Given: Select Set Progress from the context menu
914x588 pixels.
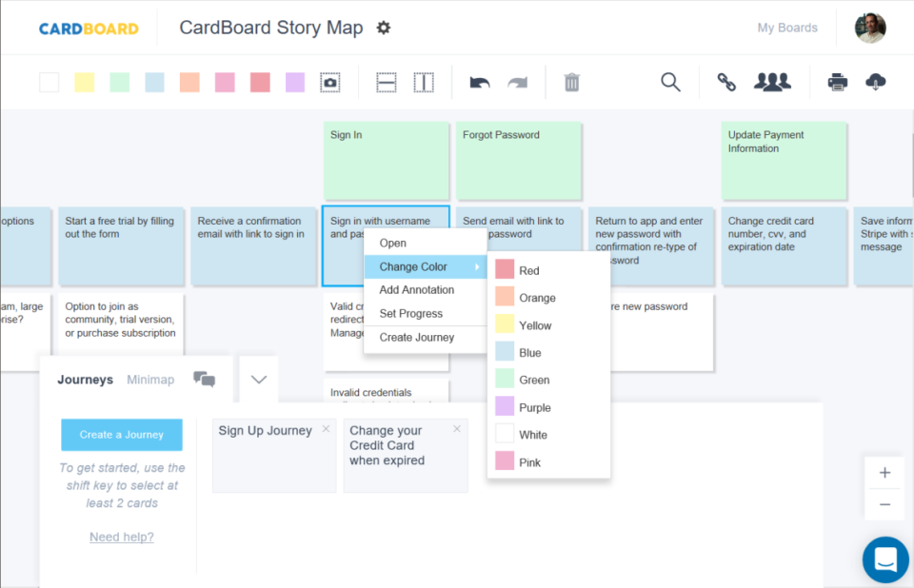Looking at the screenshot, I should coord(409,314).
